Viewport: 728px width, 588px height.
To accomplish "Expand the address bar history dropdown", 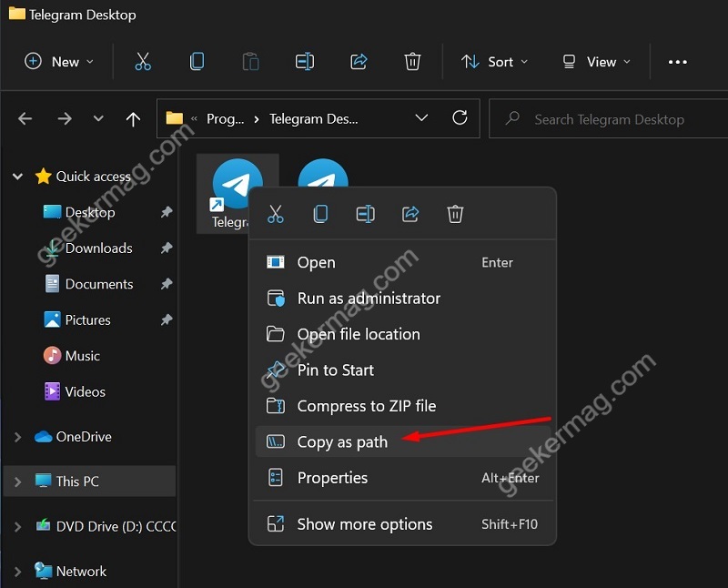I will click(421, 118).
